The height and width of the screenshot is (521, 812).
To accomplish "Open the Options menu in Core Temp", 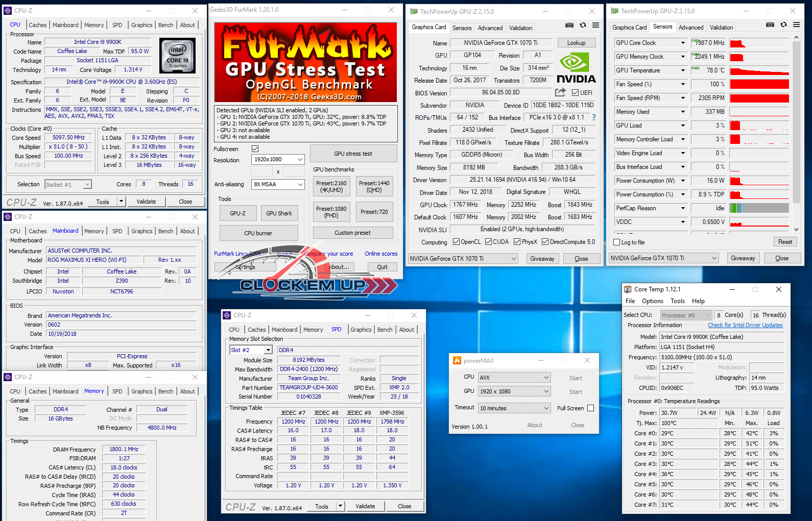I will click(652, 301).
